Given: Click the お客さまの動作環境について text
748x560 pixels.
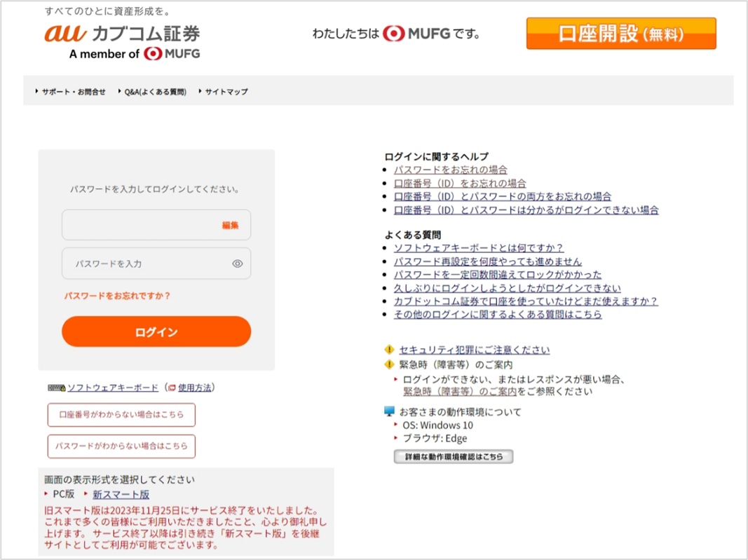Looking at the screenshot, I should pos(461,411).
